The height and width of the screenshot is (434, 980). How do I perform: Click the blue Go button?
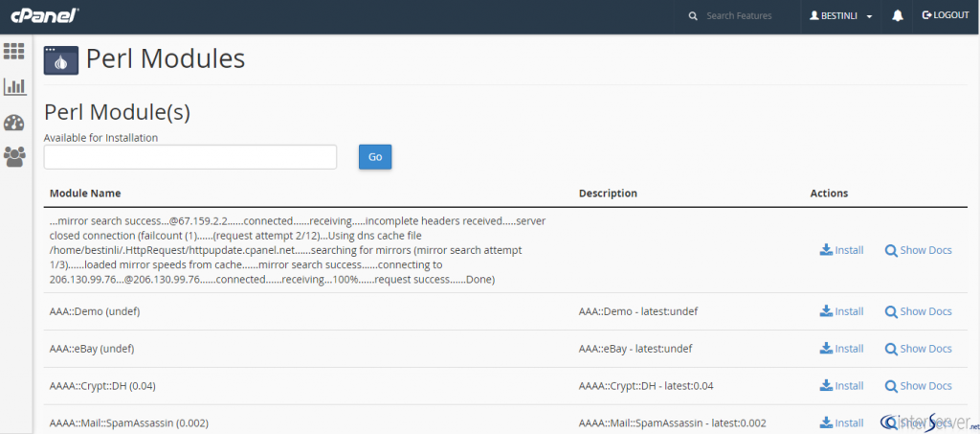[375, 157]
